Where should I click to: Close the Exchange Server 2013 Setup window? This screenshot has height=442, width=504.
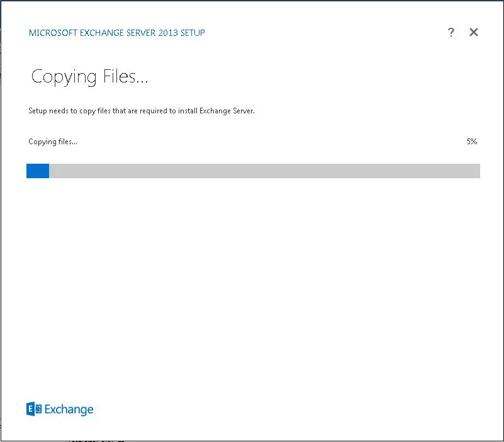tap(474, 32)
